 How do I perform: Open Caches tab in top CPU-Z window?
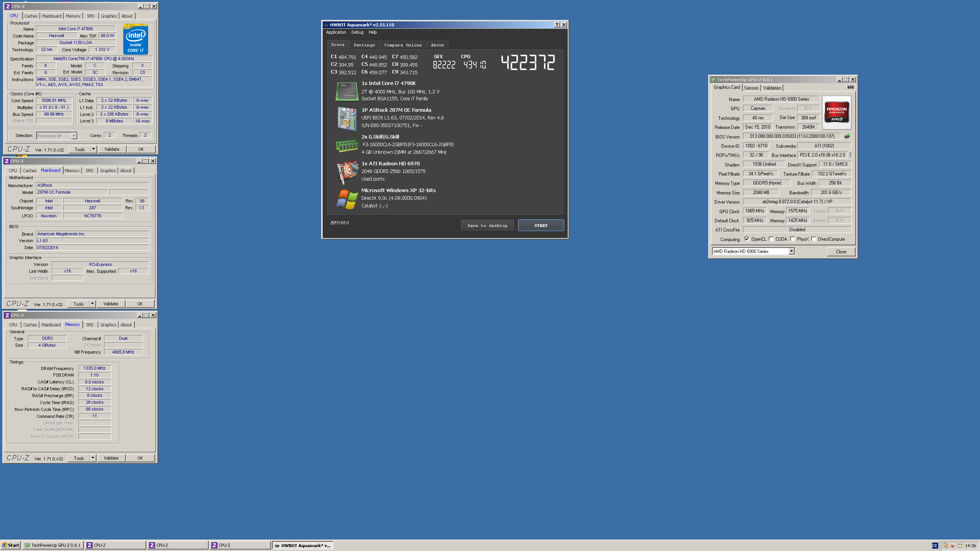(31, 16)
